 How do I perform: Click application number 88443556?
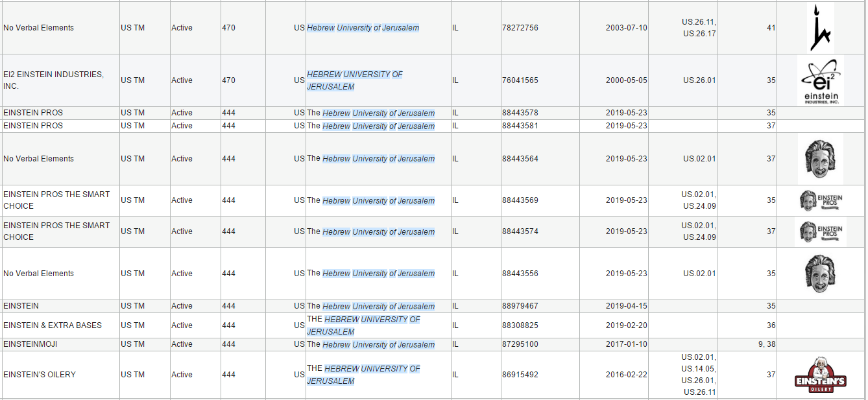point(520,274)
